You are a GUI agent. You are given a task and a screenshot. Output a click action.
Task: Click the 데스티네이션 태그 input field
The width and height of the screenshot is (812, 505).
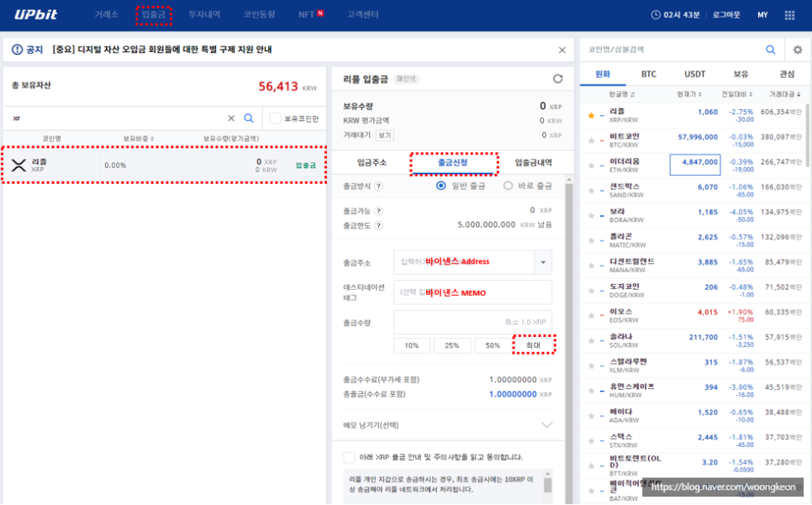coord(472,292)
